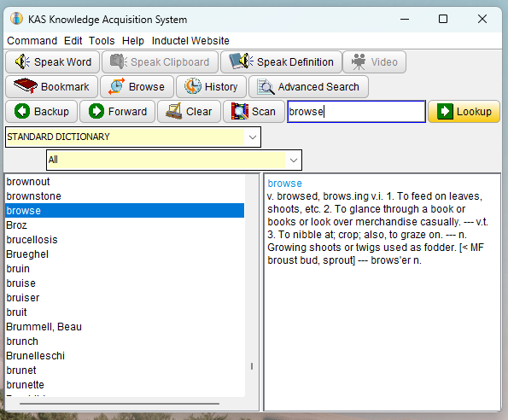Click the Inductel Website menu item

coord(190,41)
